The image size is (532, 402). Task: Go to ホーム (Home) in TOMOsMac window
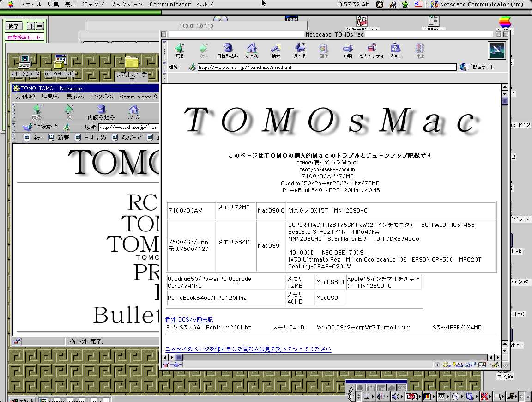pos(252,50)
